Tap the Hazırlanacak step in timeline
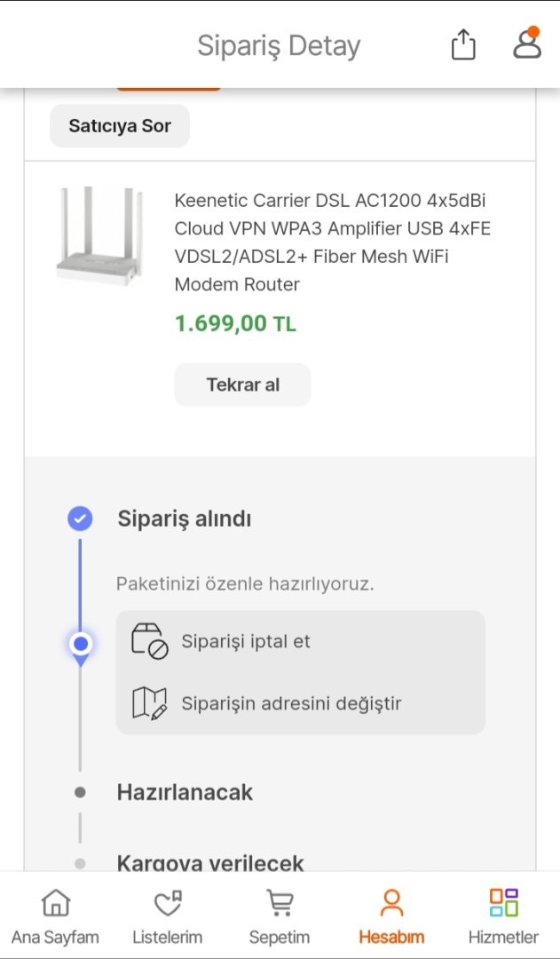The height and width of the screenshot is (959, 560). 185,792
